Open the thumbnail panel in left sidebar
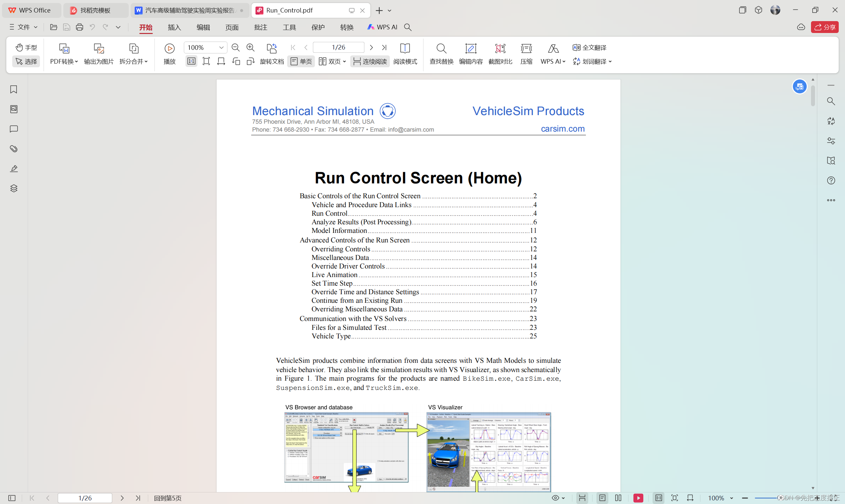 pos(14,109)
